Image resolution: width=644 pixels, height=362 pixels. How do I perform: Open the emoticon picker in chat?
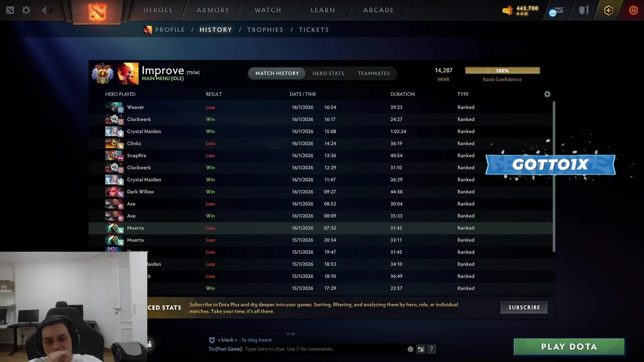tap(411, 349)
